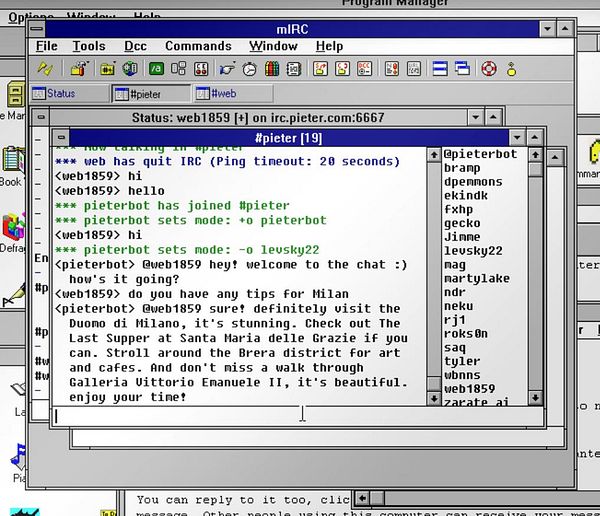Click the globe List Channels icon
600x516 pixels.
130,69
